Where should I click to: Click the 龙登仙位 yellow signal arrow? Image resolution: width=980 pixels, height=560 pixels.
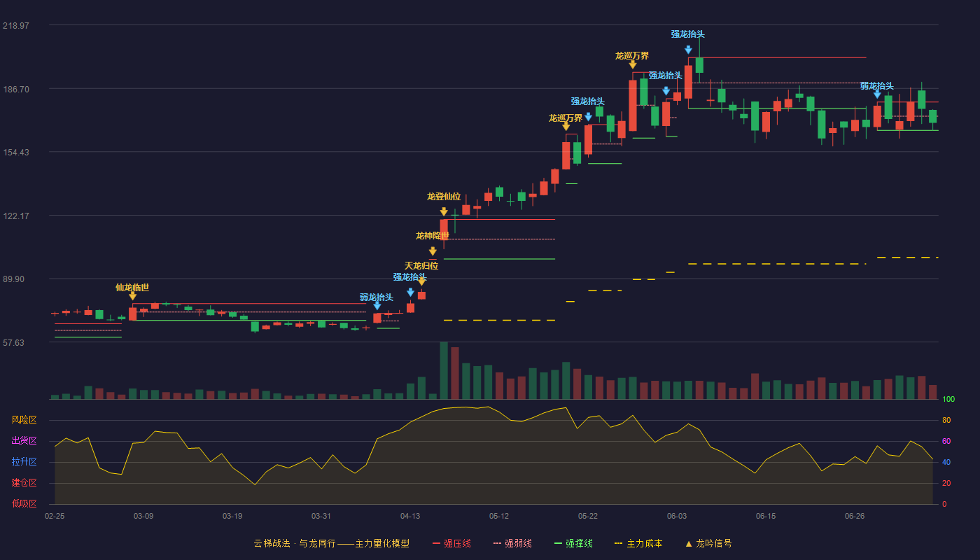coord(444,211)
